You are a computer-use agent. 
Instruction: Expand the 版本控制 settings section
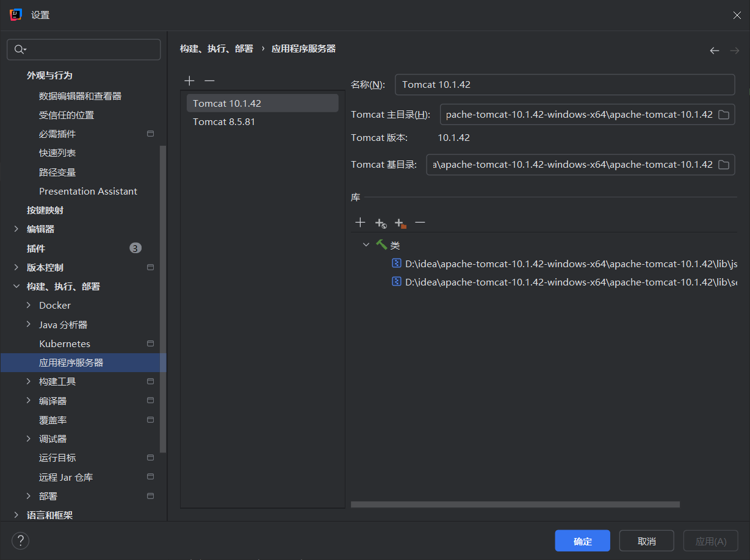(16, 267)
